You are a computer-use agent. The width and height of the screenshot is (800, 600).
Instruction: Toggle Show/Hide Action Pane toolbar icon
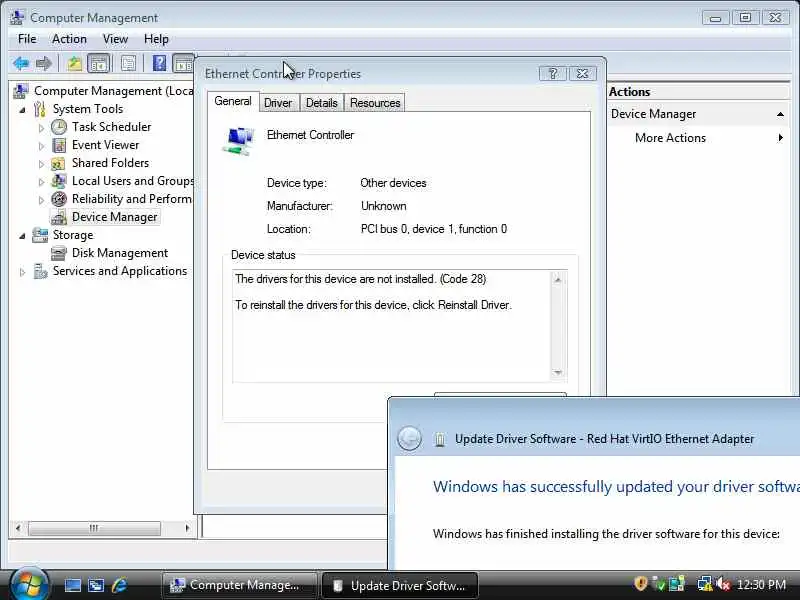(x=183, y=64)
